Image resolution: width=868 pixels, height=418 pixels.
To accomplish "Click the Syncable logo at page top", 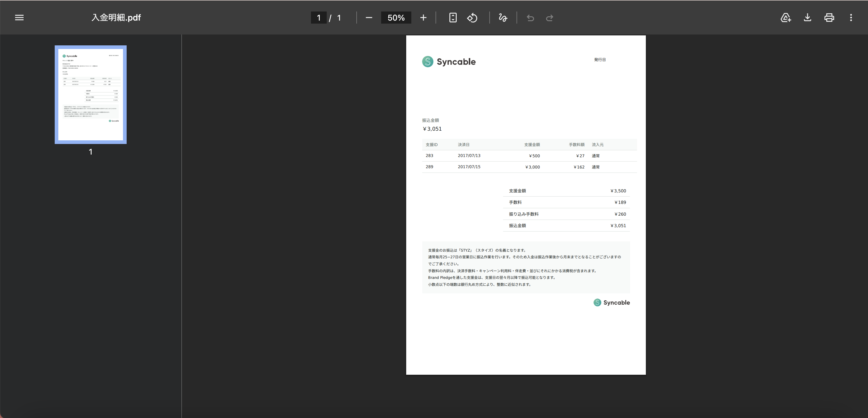I will 449,62.
